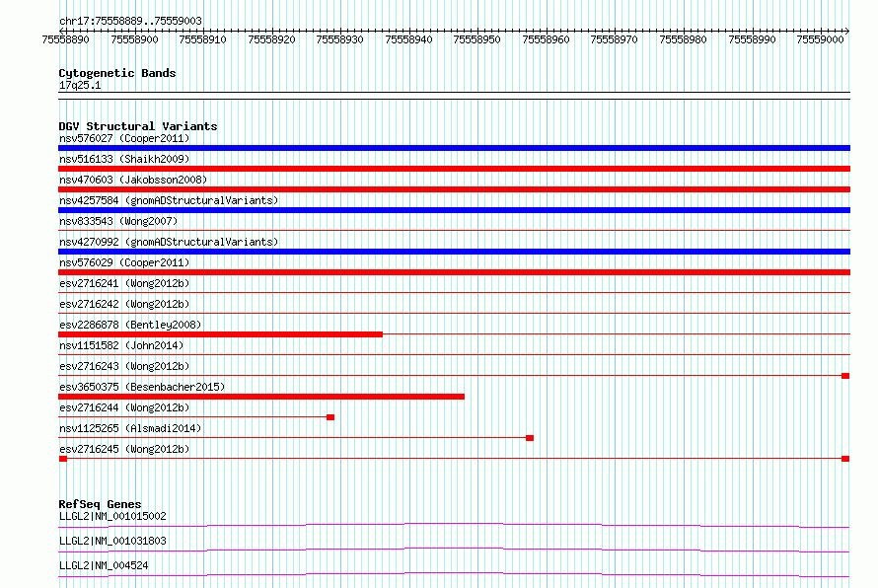Screen dimensions: 878x588
Task: Click the DGV Structural Variants track title
Action: coord(138,126)
